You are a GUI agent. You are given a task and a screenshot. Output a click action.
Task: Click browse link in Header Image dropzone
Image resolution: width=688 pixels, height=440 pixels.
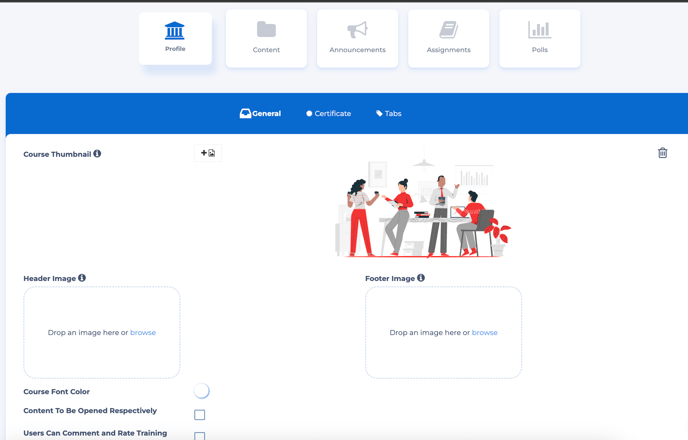pos(143,333)
